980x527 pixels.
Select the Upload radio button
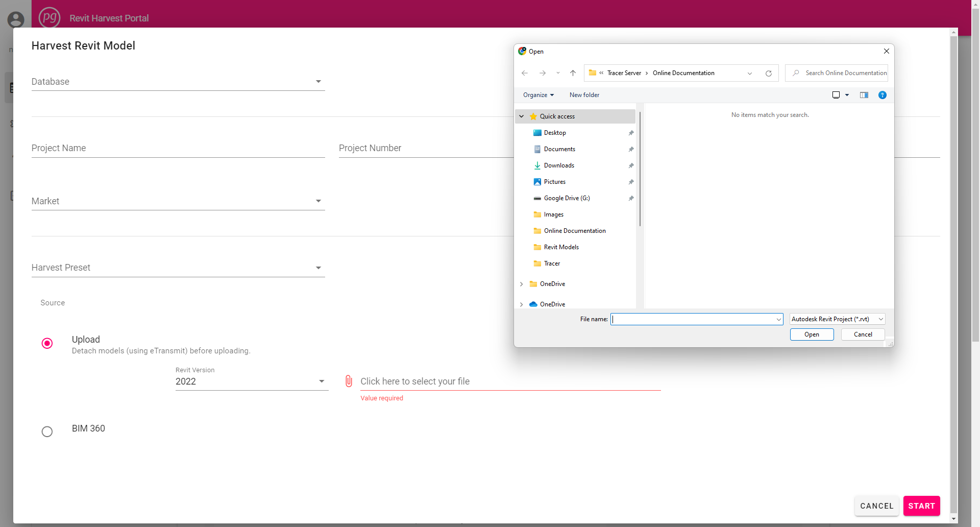point(47,343)
